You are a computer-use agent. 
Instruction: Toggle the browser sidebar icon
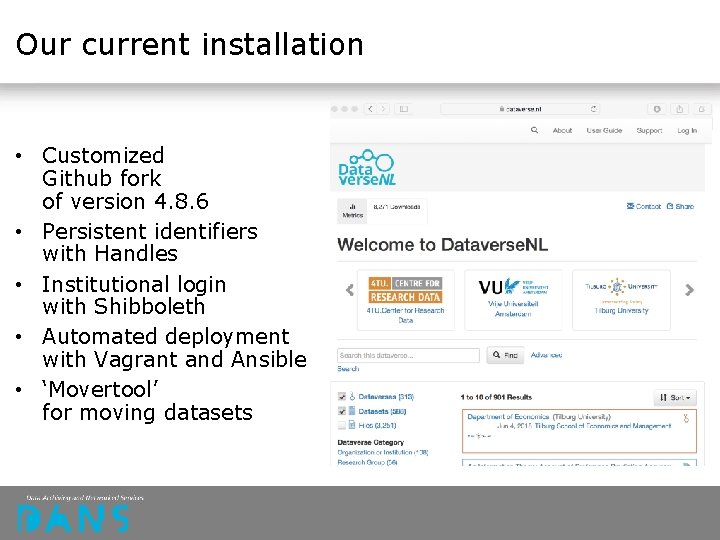click(x=404, y=109)
